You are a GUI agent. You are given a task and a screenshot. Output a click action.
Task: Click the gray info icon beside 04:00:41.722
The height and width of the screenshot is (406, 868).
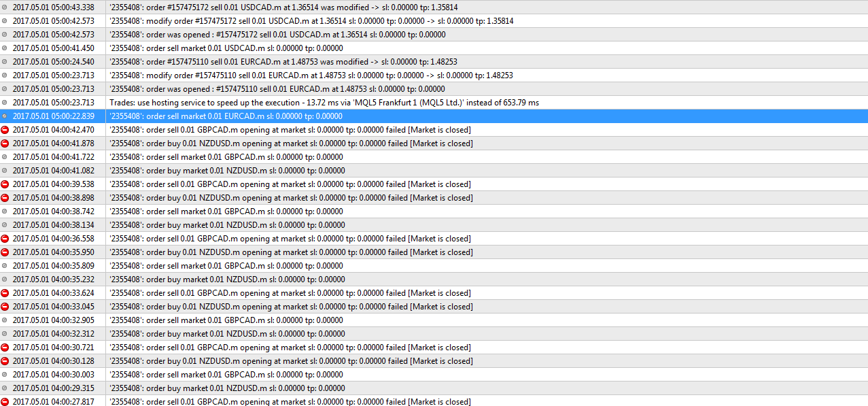pyautogui.click(x=5, y=157)
